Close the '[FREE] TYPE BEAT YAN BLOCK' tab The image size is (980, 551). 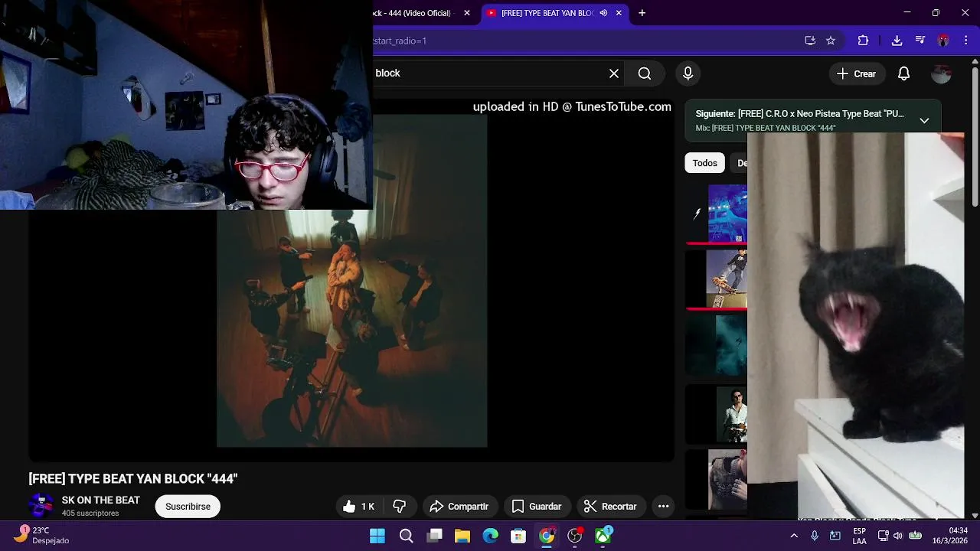click(x=619, y=13)
